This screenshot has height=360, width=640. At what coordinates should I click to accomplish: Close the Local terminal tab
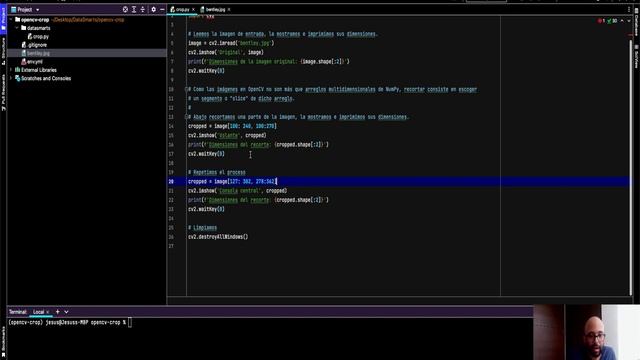(x=48, y=312)
